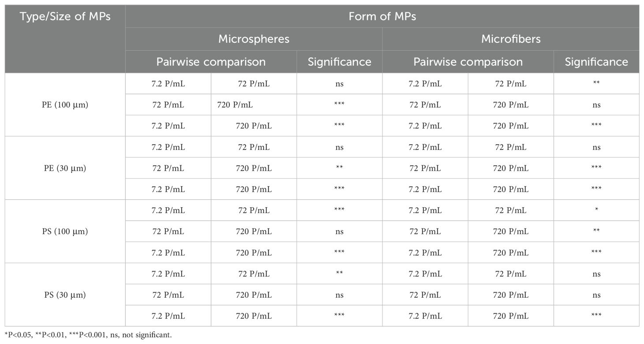Select Pairwise comparison header under Microfibers
The width and height of the screenshot is (644, 344).
(x=468, y=62)
